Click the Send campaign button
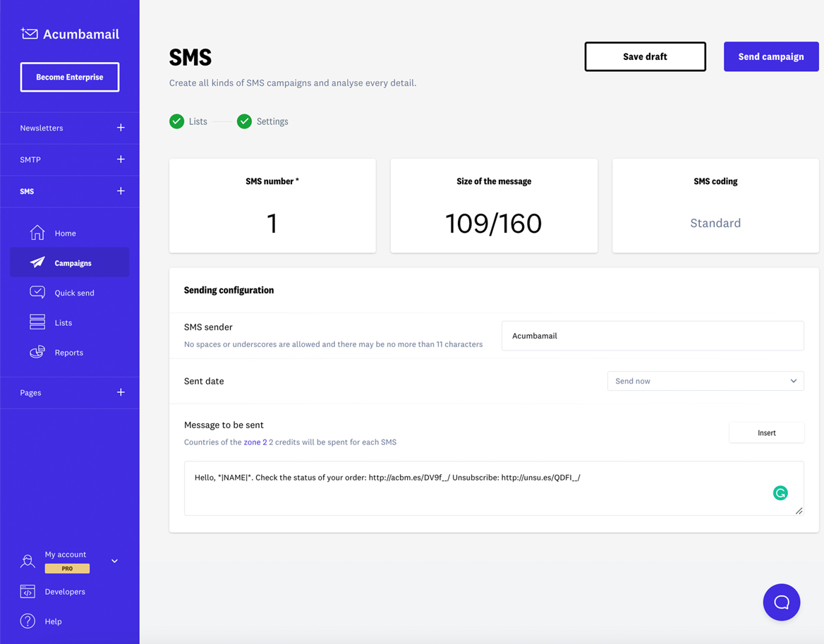The height and width of the screenshot is (644, 824). [771, 56]
